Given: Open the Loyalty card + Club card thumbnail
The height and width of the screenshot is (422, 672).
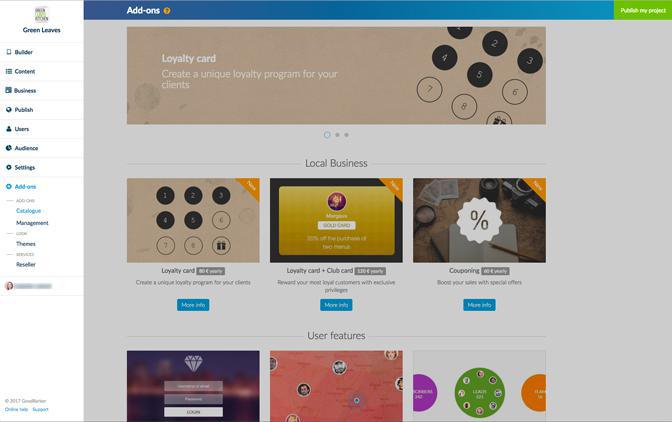Looking at the screenshot, I should 336,220.
